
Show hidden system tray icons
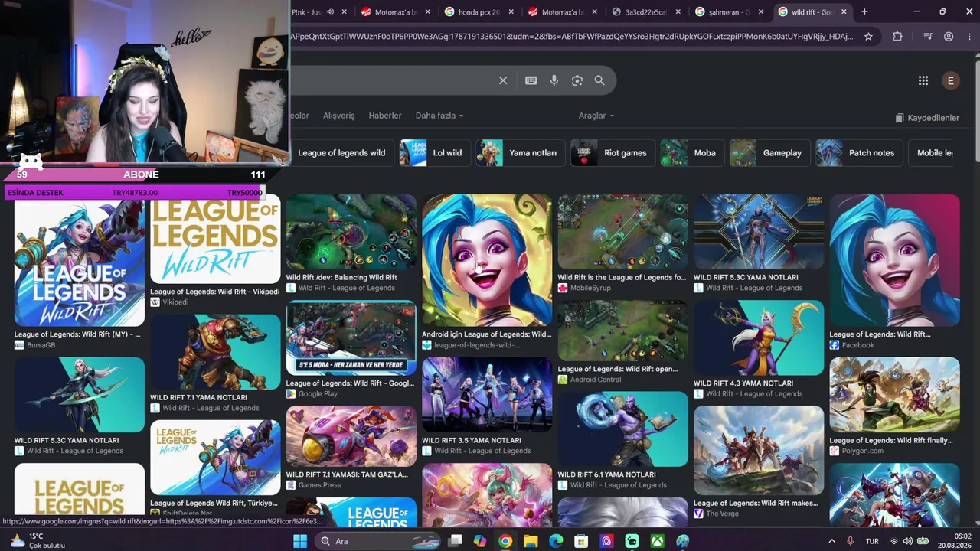click(x=832, y=541)
